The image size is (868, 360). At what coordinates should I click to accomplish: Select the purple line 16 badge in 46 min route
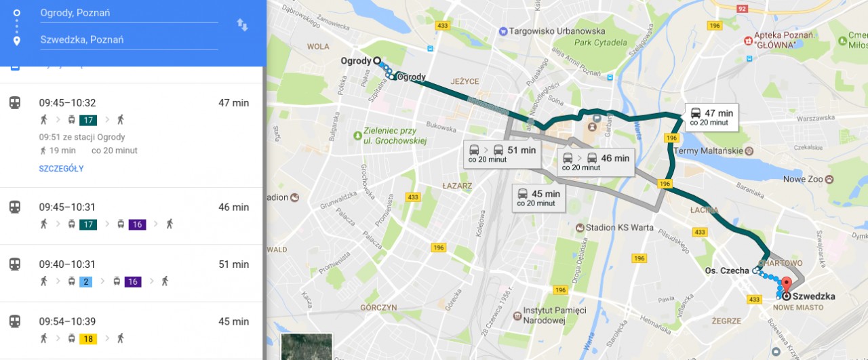tap(136, 224)
